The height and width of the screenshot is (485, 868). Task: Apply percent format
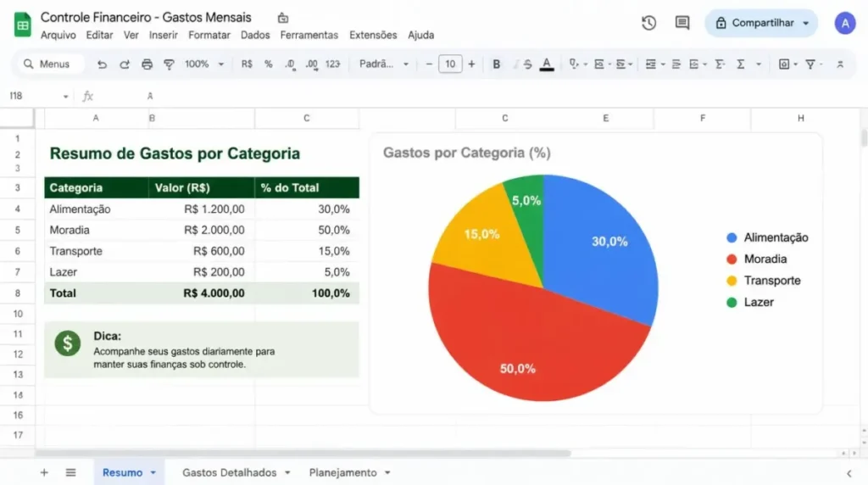269,64
